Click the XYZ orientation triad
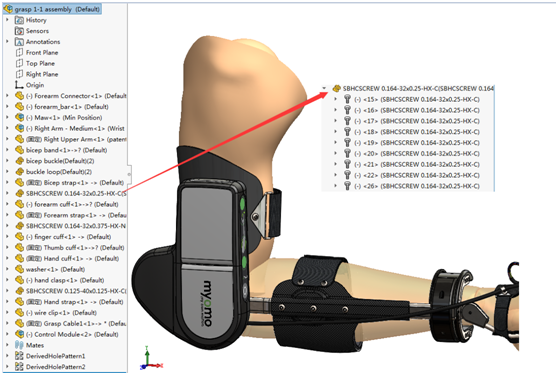The width and height of the screenshot is (558, 375). [150, 359]
